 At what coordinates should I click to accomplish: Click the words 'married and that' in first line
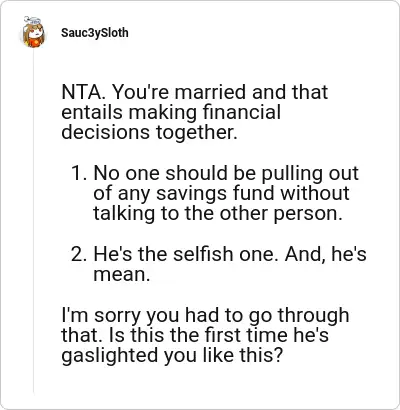click(251, 92)
